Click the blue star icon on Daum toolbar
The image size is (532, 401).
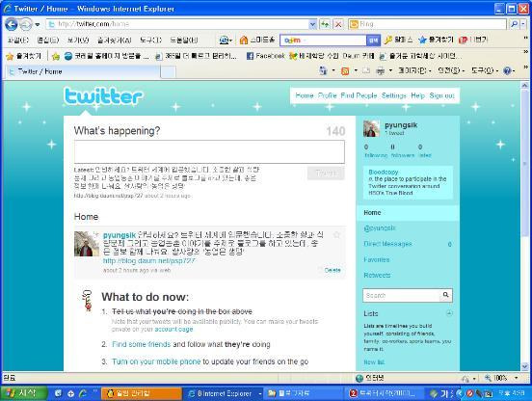coord(422,40)
